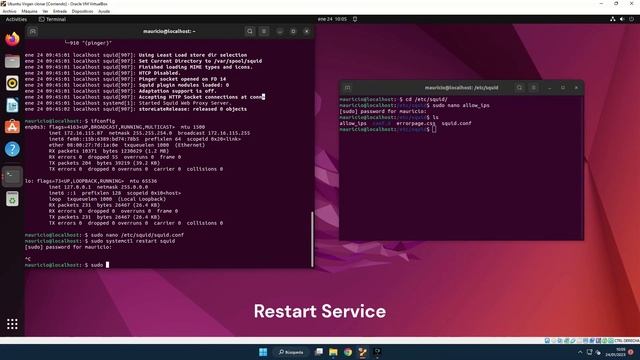Launch Rhythmbox from the dock
The image size is (640, 360).
point(12,83)
